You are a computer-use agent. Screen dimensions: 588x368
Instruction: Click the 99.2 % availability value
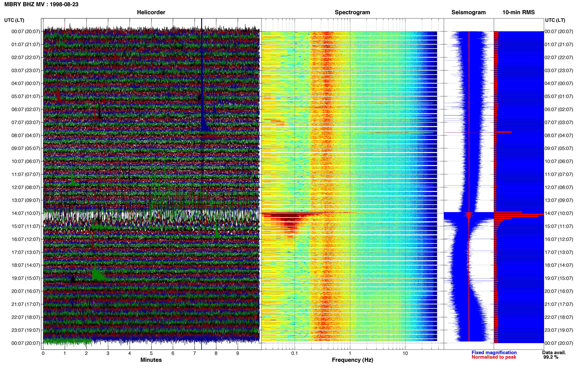[551, 357]
